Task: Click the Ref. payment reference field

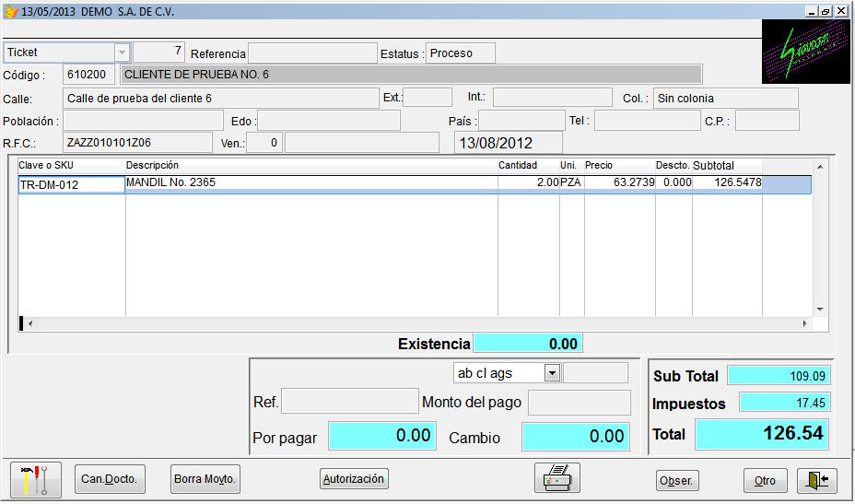Action: pyautogui.click(x=350, y=402)
